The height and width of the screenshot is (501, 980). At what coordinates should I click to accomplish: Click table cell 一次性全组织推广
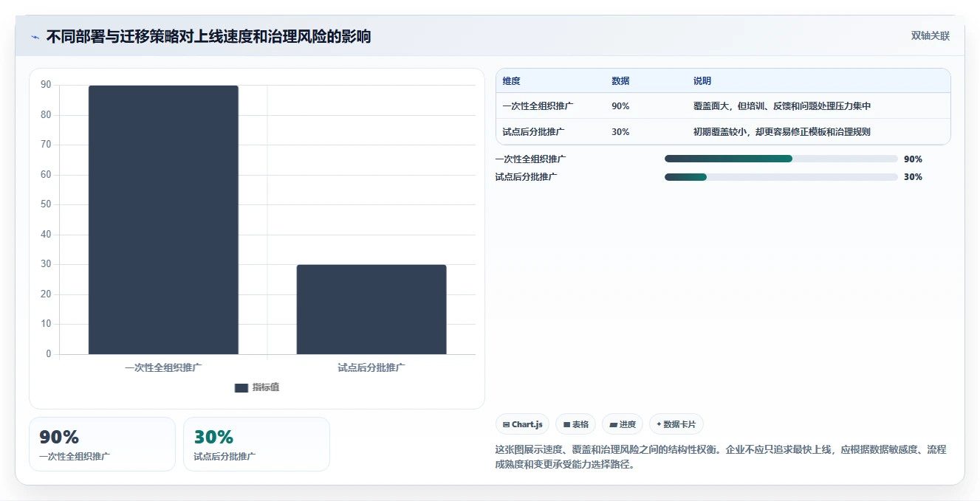pyautogui.click(x=538, y=106)
